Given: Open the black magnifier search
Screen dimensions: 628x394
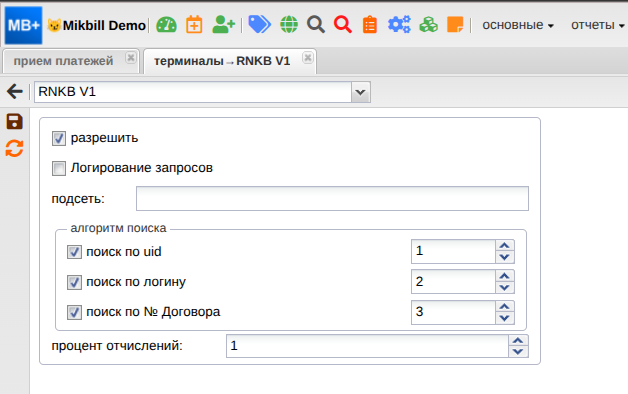Looking at the screenshot, I should (x=316, y=25).
